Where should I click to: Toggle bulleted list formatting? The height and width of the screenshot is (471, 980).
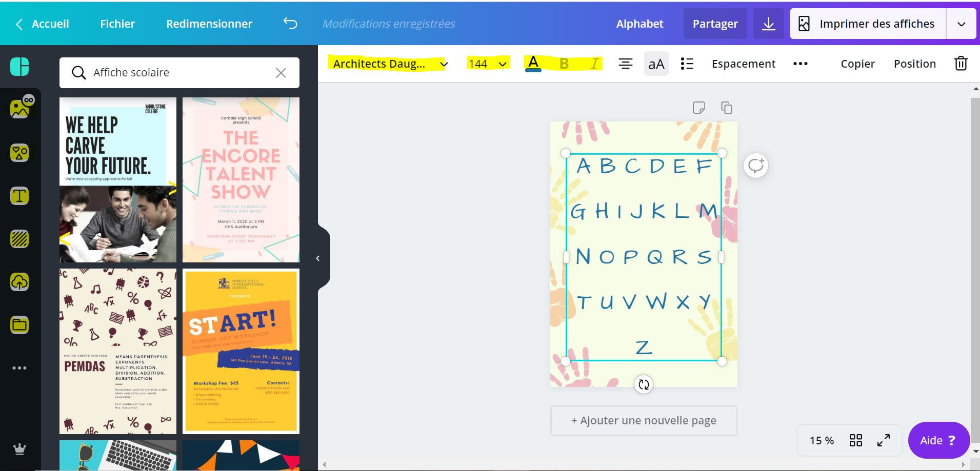(687, 64)
